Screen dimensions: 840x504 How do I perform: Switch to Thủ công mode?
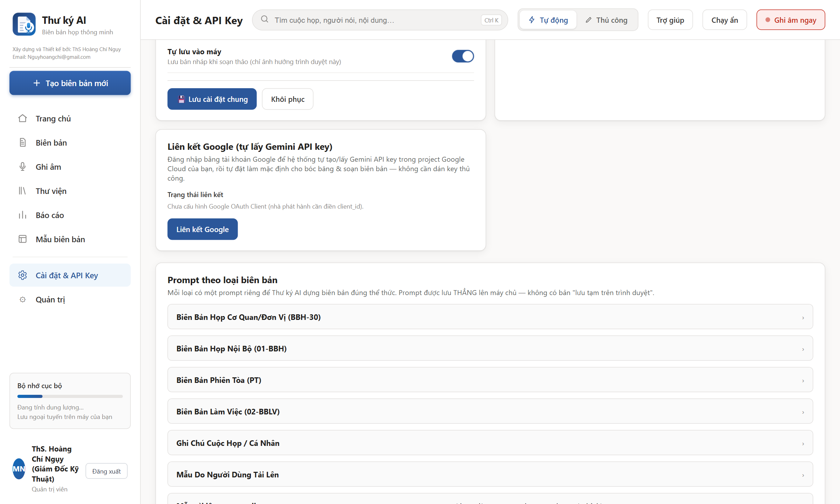607,20
